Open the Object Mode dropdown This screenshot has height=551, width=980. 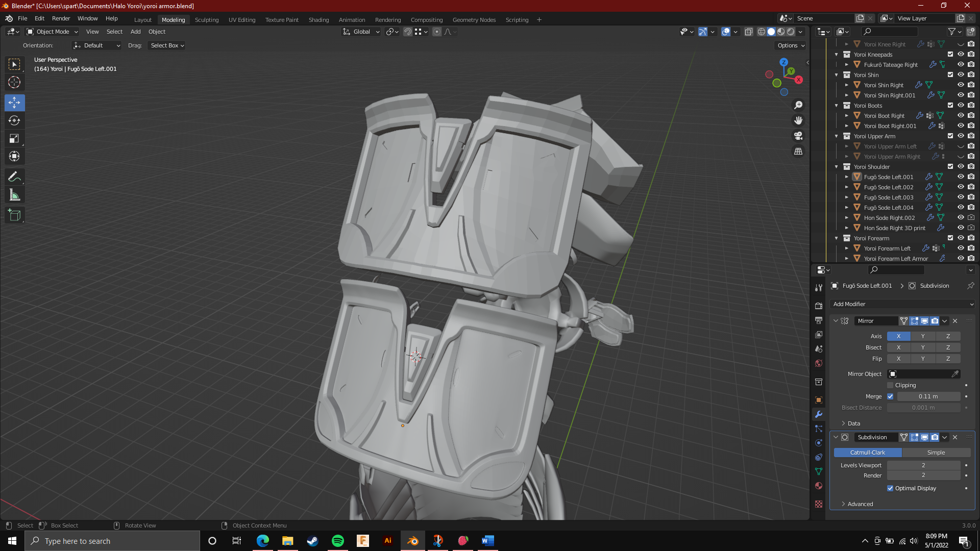click(52, 32)
